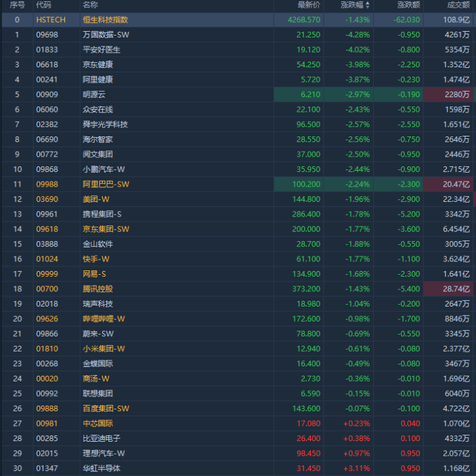This screenshot has height=476, width=476.
Task: Open stock 中芯国际
Action: point(98,423)
